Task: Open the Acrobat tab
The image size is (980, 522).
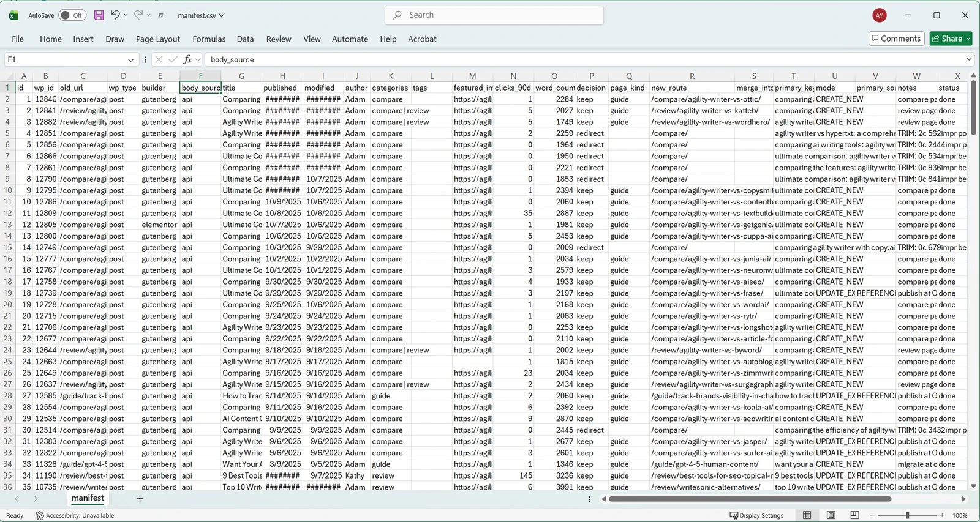Action: pyautogui.click(x=422, y=39)
